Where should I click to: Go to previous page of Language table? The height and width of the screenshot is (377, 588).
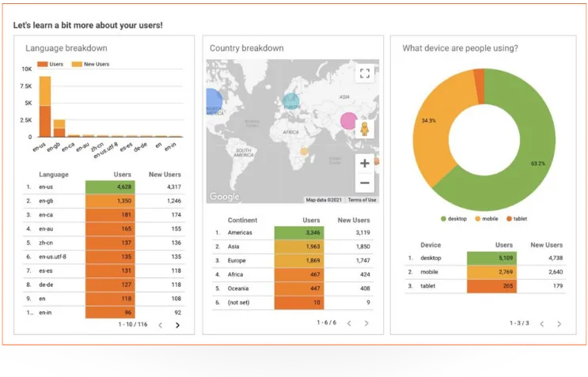[x=161, y=326]
